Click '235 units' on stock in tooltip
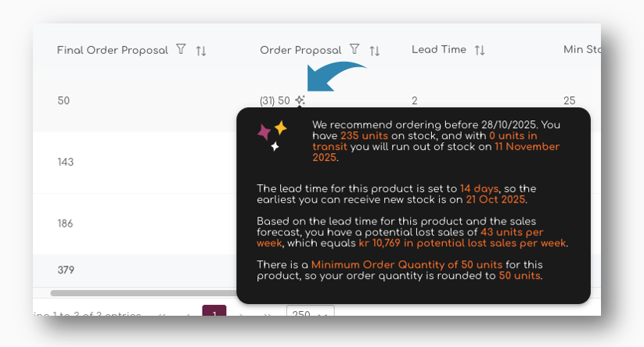The image size is (644, 347). 364,136
